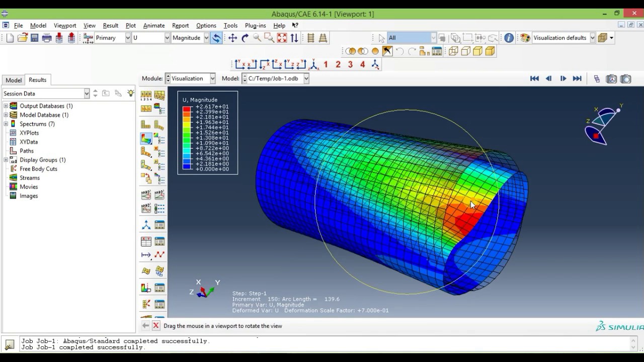Expand the Display Groups tree node
The width and height of the screenshot is (644, 362).
pos(6,160)
